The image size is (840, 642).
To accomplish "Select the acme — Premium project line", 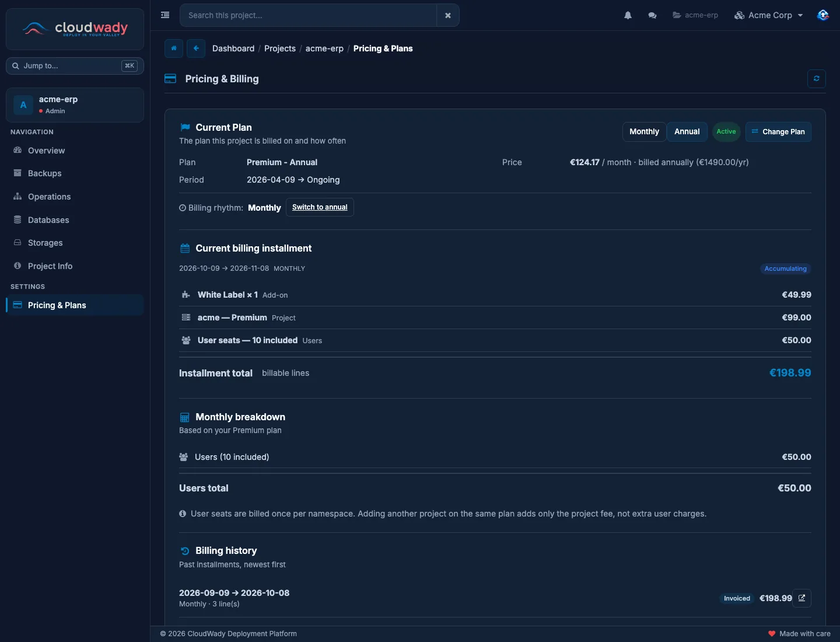I will [x=495, y=317].
